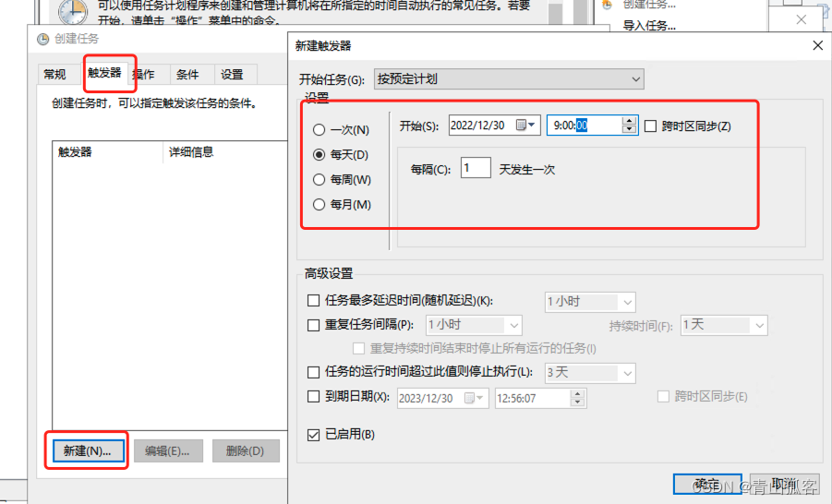Switch to the 触发器 tab
The image size is (832, 504).
[104, 73]
